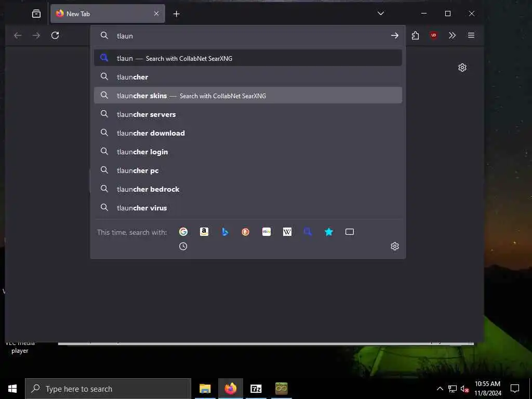Select the tlauncher bedrock suggestion

pyautogui.click(x=248, y=189)
